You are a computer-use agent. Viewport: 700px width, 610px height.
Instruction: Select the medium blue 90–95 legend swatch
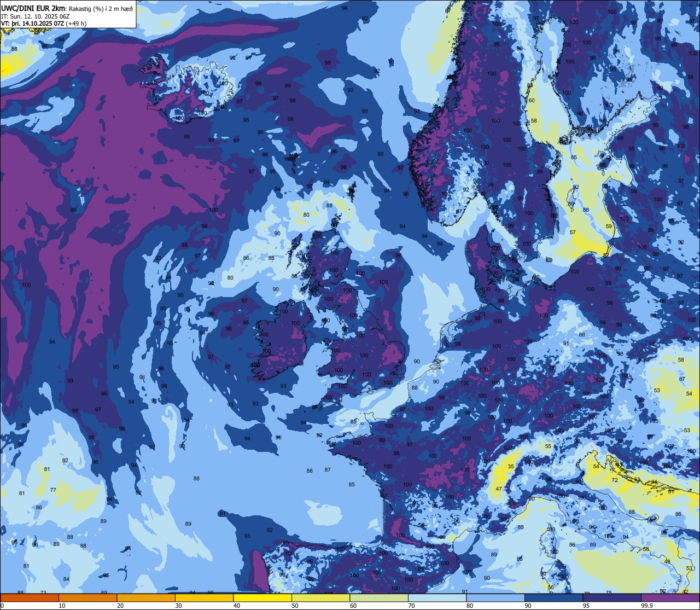point(553,598)
